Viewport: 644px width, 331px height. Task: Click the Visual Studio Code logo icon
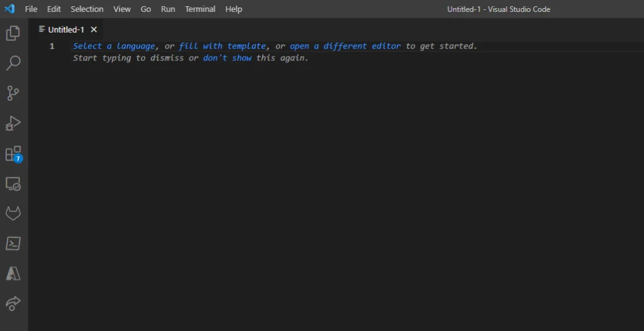(9, 9)
